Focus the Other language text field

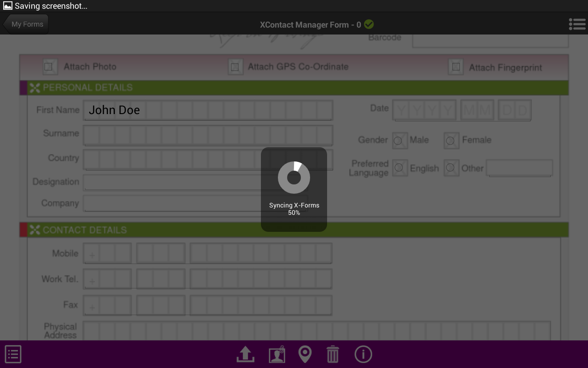pos(520,168)
